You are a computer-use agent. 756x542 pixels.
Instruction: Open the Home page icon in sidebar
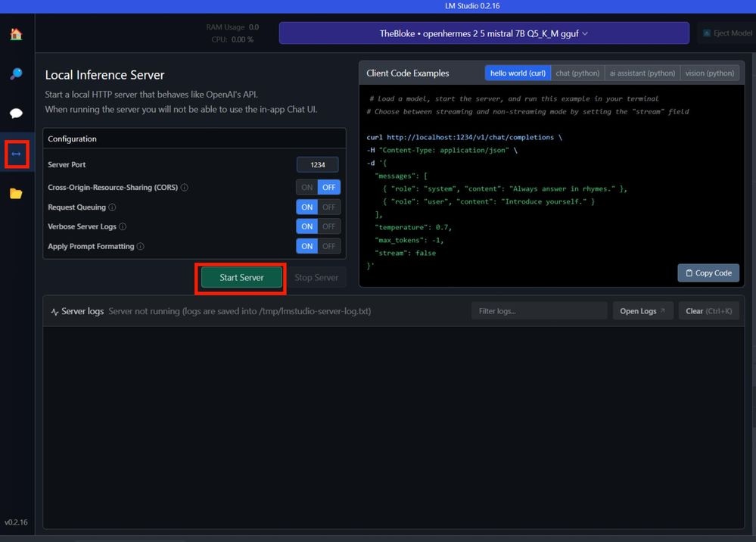click(16, 34)
